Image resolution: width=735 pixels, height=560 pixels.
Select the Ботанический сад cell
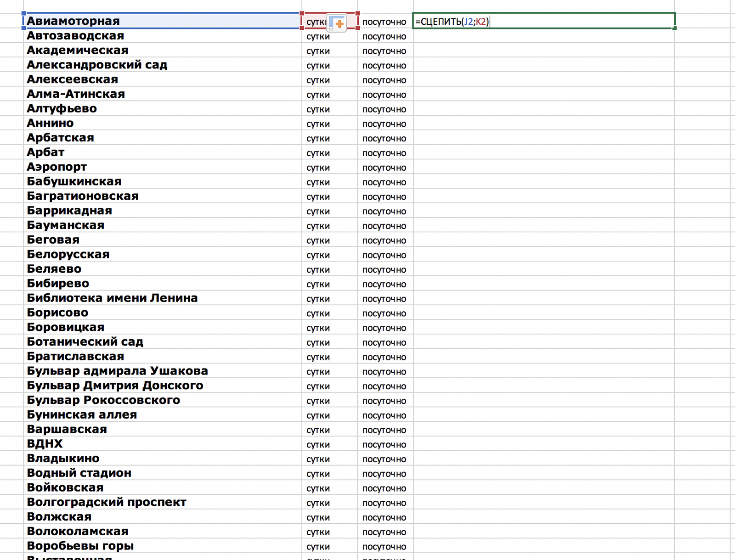pyautogui.click(x=161, y=342)
